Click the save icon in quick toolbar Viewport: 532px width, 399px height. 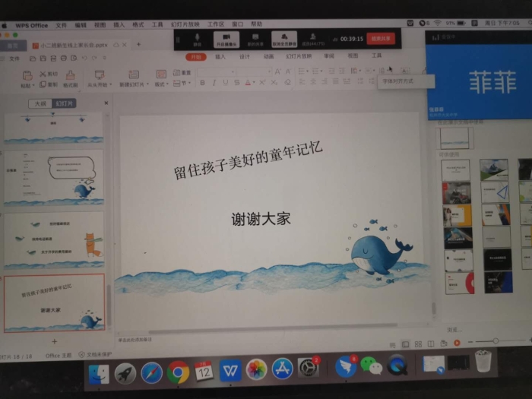(43, 59)
